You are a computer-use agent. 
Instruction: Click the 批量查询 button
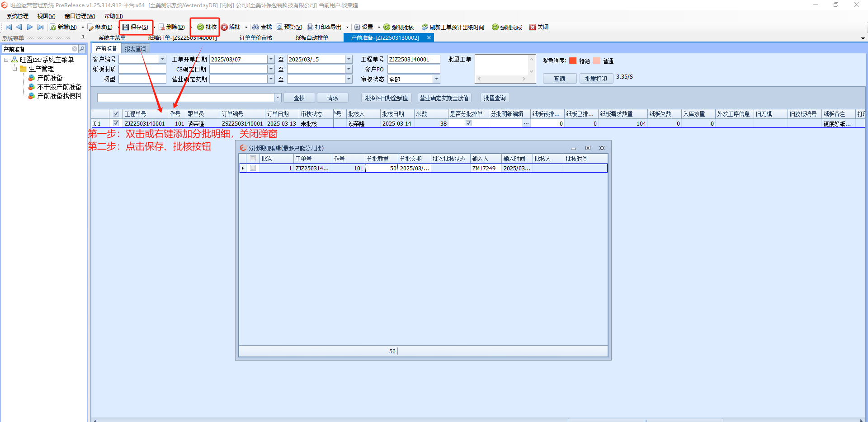pyautogui.click(x=495, y=98)
